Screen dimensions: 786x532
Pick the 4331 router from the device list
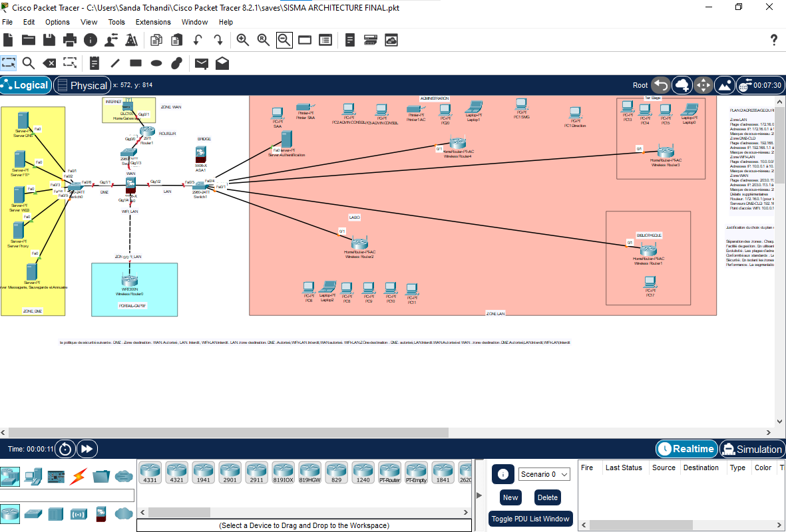(x=150, y=473)
